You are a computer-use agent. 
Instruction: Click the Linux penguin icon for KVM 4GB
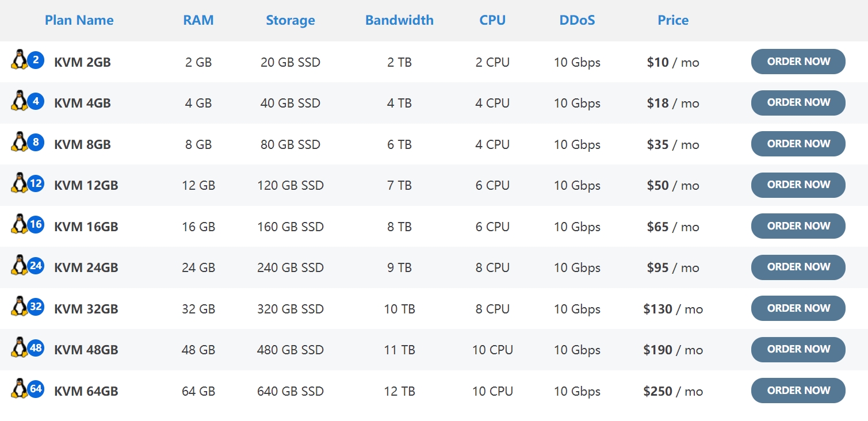pos(19,101)
